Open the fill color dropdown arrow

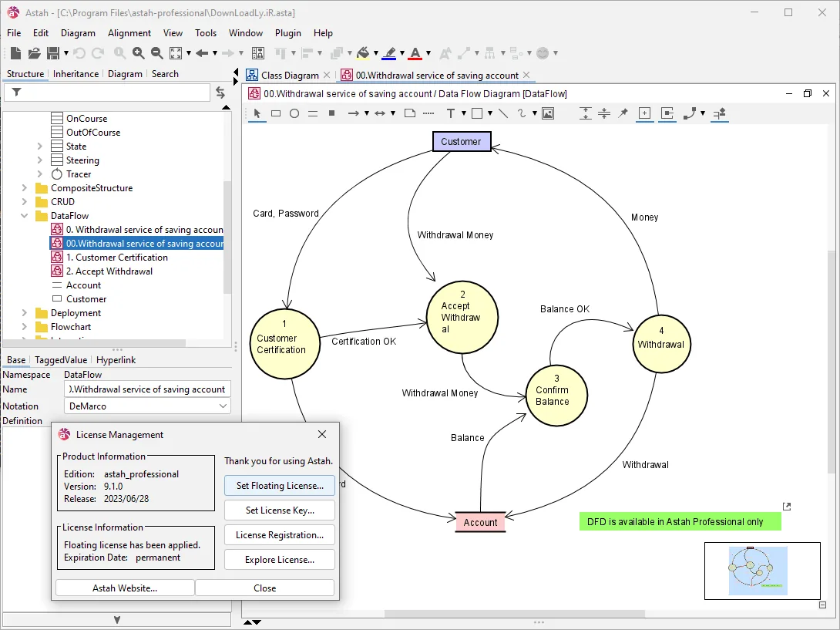376,53
